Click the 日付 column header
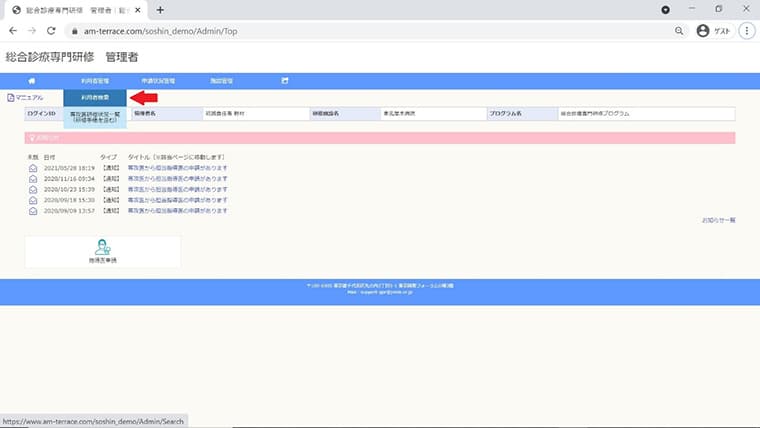The image size is (760, 428). click(49, 157)
